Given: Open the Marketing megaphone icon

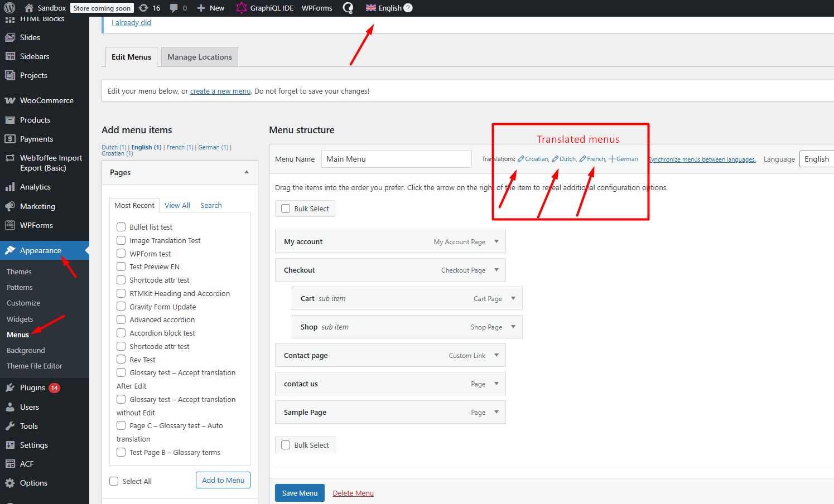Looking at the screenshot, I should pyautogui.click(x=10, y=206).
